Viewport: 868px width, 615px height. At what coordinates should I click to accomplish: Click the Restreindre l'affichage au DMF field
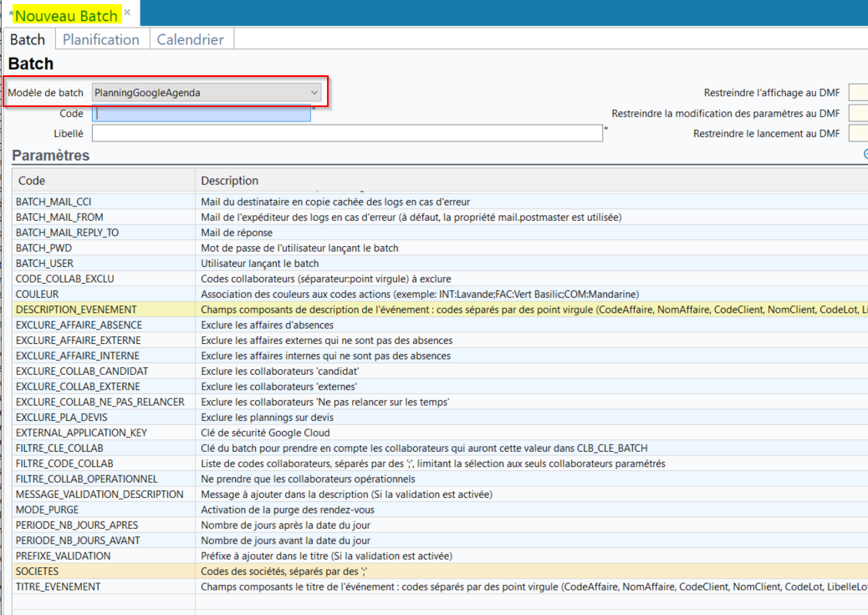(858, 93)
